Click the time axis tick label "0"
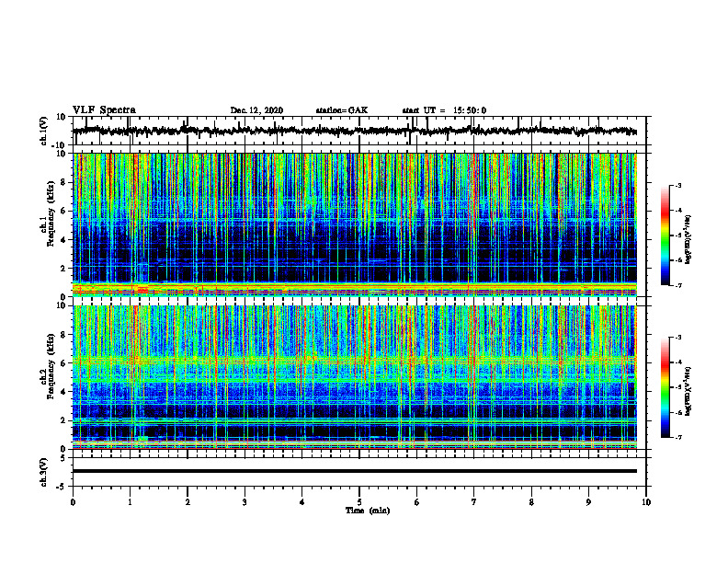Image resolution: width=728 pixels, height=563 pixels. (73, 502)
